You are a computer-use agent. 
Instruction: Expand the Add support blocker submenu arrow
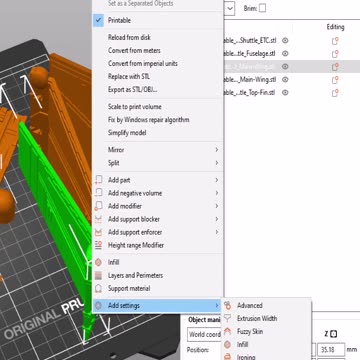point(217,219)
